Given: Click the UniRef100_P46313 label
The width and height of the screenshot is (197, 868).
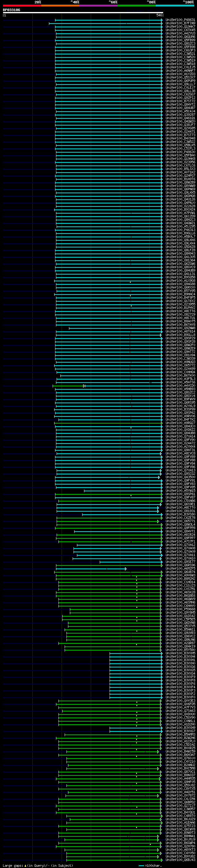Looking at the screenshot, I should (180, 230).
